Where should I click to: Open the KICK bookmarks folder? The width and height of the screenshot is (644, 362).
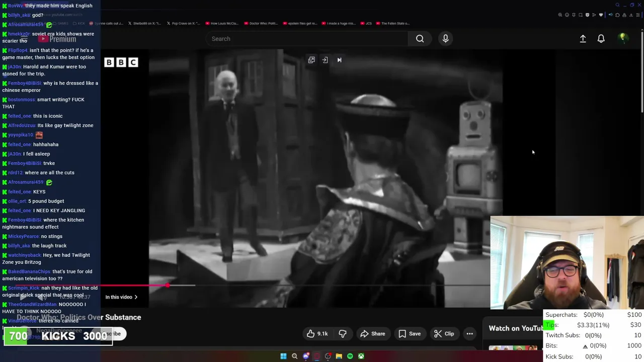tap(79, 23)
